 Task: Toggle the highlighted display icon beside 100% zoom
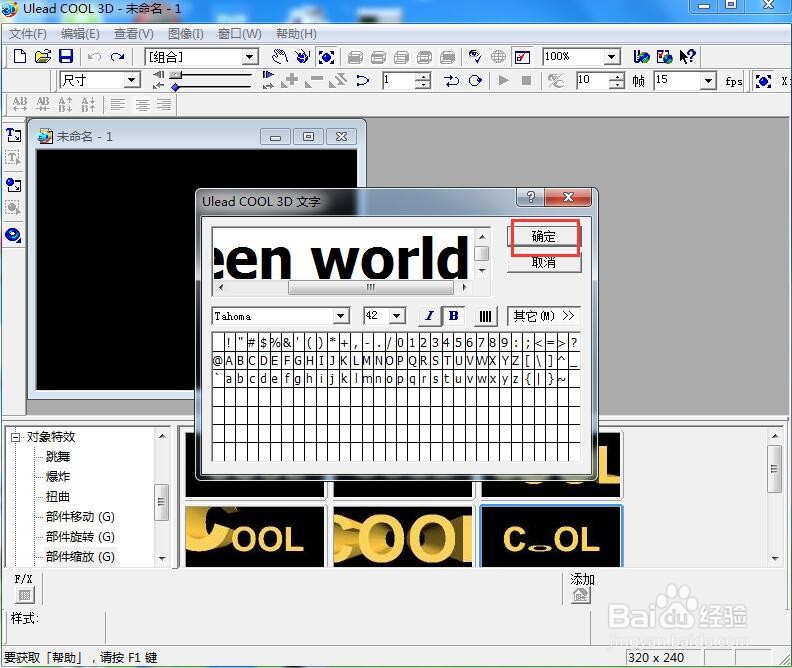[x=522, y=57]
